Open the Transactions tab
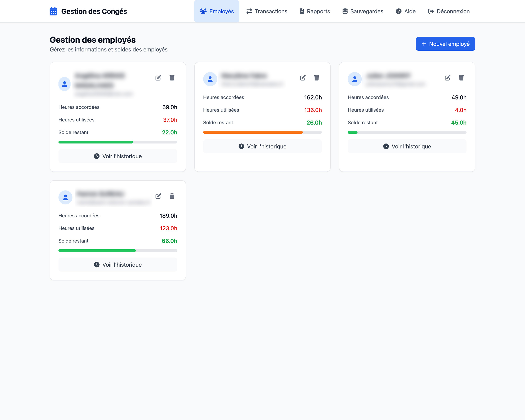This screenshot has height=420, width=525. tap(267, 11)
